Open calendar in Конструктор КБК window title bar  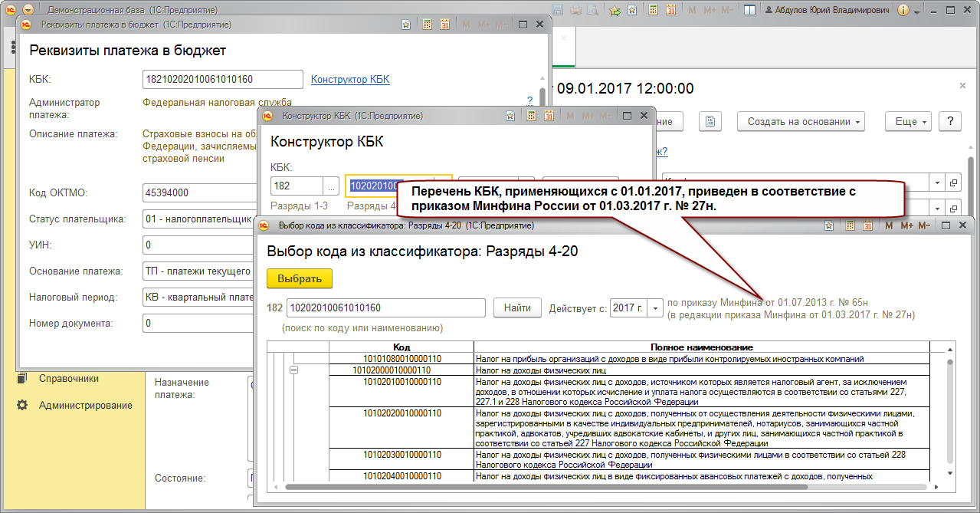click(548, 116)
